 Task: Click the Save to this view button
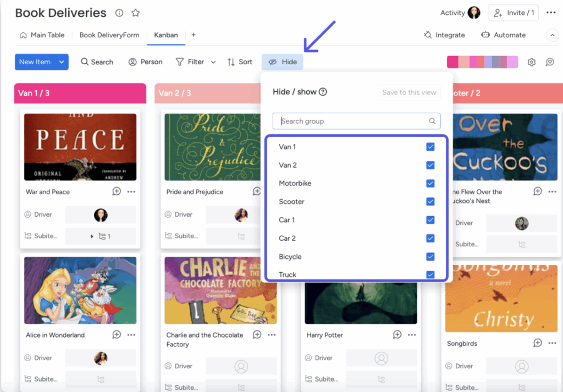pyautogui.click(x=409, y=92)
